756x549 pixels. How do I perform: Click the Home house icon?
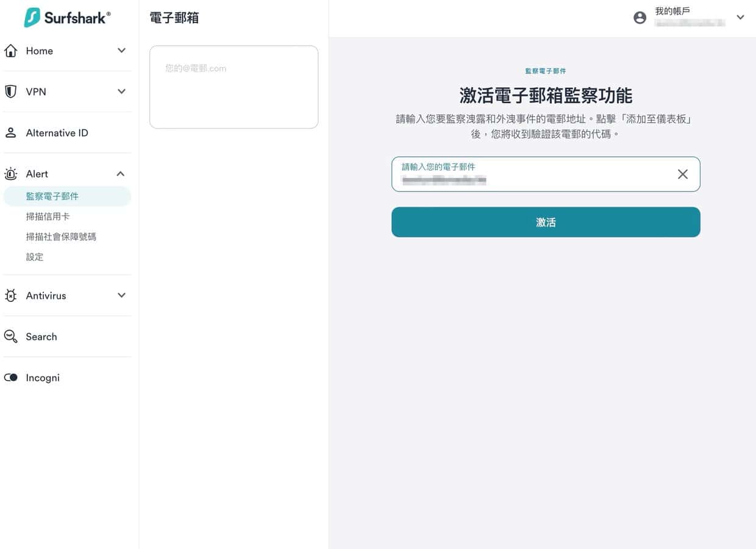(11, 51)
